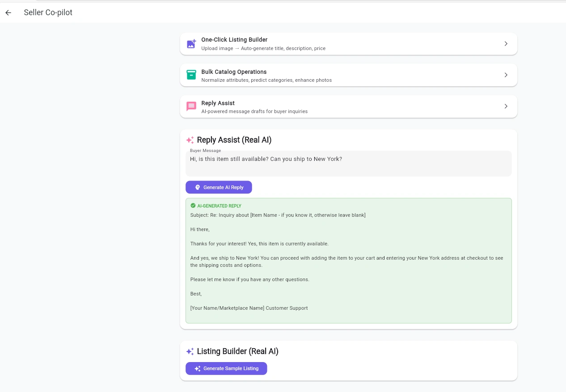Viewport: 566px width, 392px height.
Task: Click the Reply Assist (Real AI) heading
Action: click(234, 140)
